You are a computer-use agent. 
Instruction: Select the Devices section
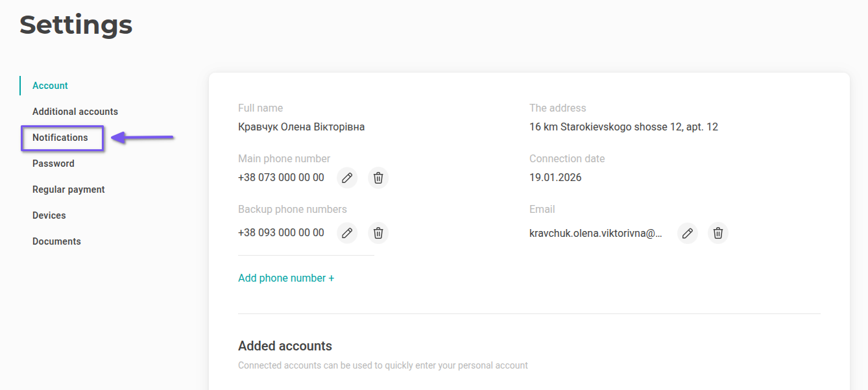click(x=49, y=215)
